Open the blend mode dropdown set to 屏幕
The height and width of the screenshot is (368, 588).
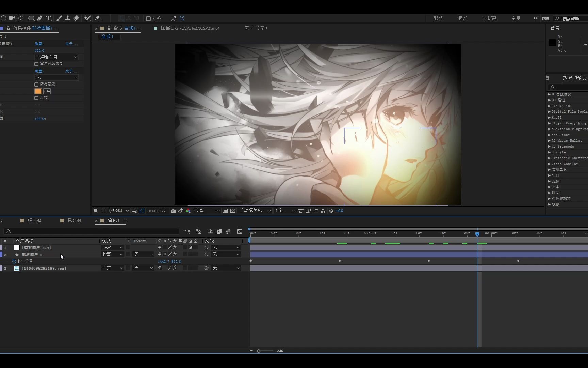(112, 254)
